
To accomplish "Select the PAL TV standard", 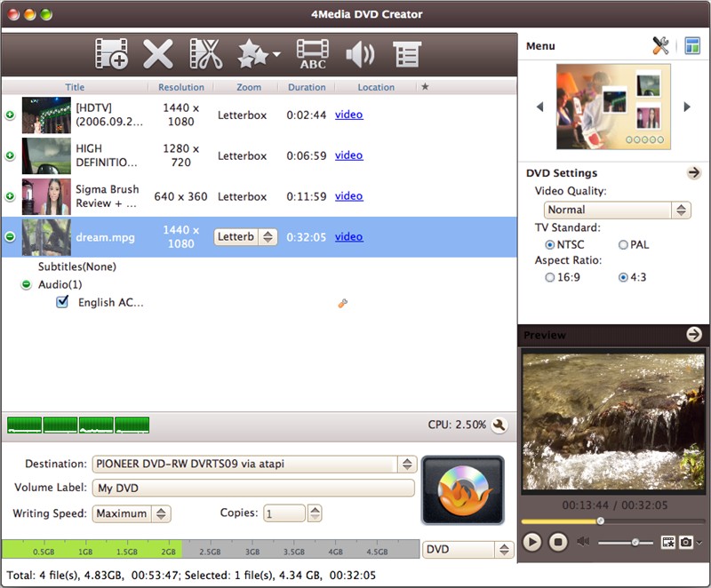I will tap(624, 244).
